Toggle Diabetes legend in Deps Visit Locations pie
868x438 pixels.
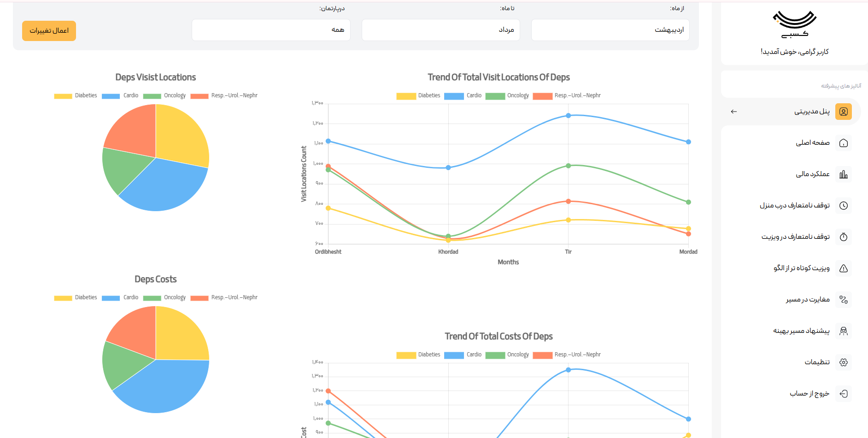coord(76,96)
